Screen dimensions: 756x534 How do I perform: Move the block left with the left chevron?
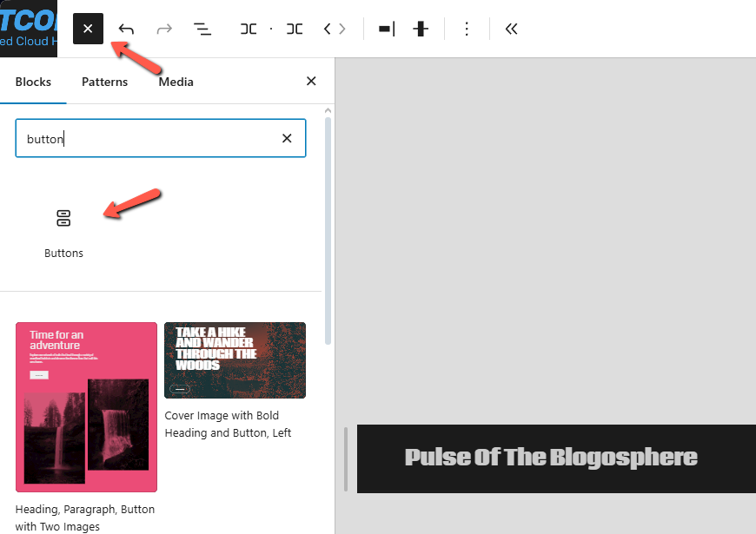(328, 29)
